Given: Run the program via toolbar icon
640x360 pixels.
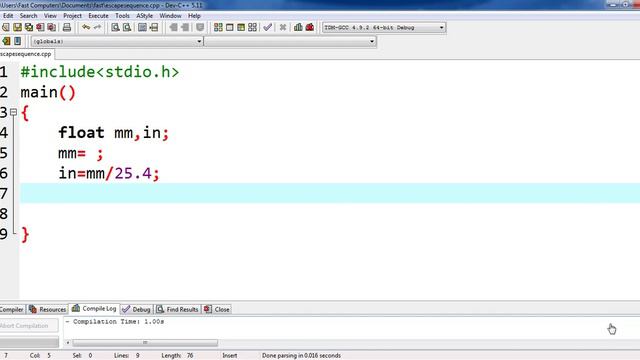Looking at the screenshot, I should pyautogui.click(x=230, y=27).
